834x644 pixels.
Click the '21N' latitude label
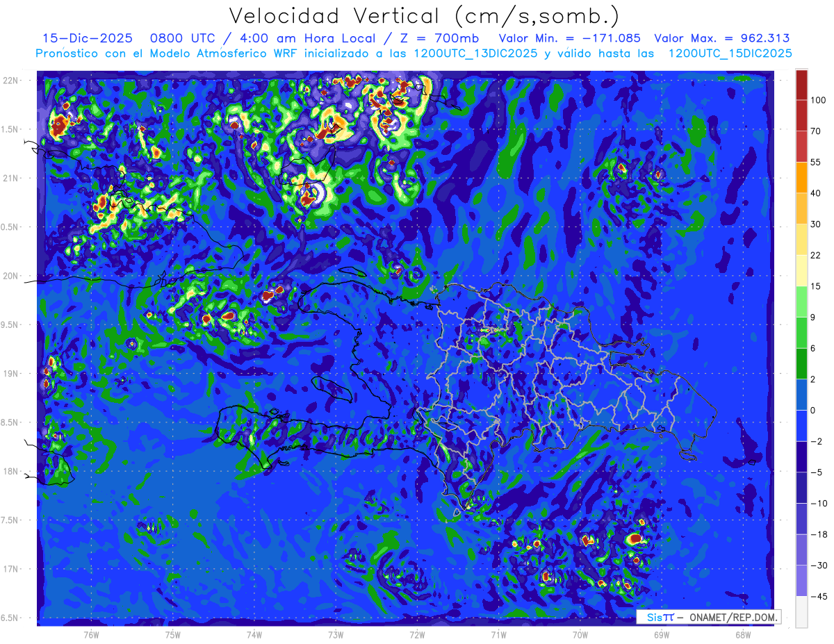[12, 178]
